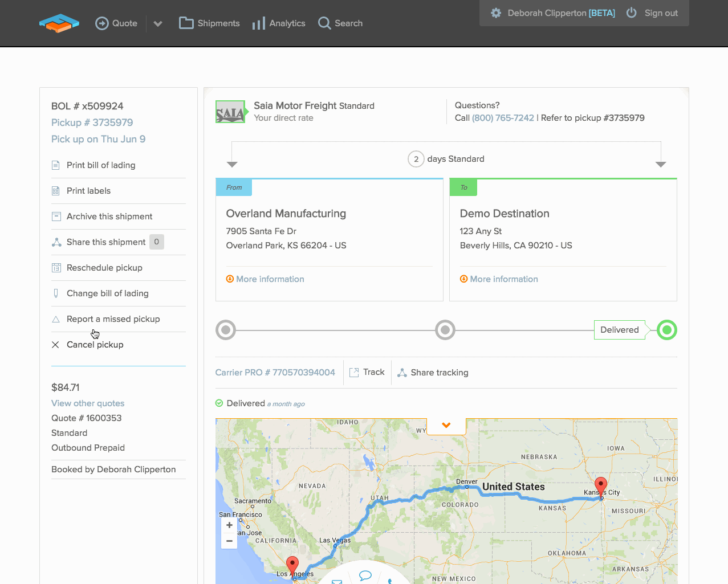This screenshot has height=584, width=728.
Task: Expand More information under Overland Manufacturing
Action: point(265,279)
